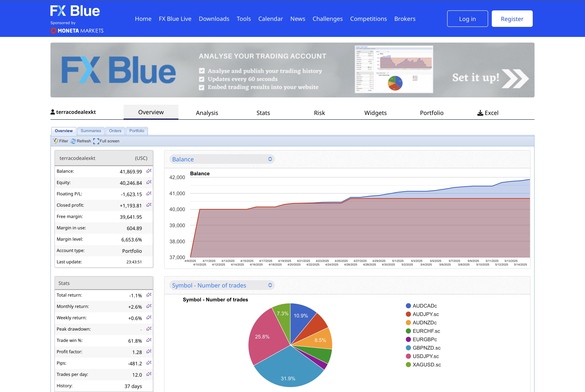Image resolution: width=585 pixels, height=392 pixels.
Task: Open the Downloads navigation link
Action: [x=214, y=19]
